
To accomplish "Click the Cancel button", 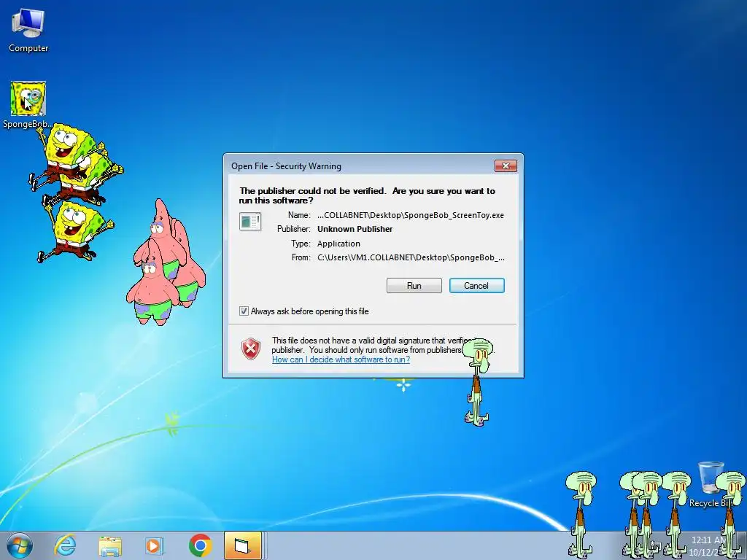I will coord(476,286).
